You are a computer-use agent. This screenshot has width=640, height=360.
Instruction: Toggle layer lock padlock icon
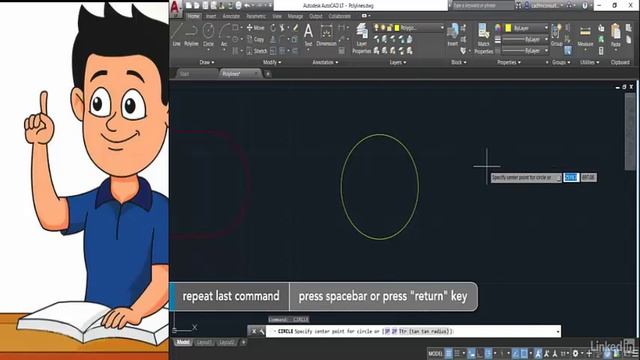389,28
